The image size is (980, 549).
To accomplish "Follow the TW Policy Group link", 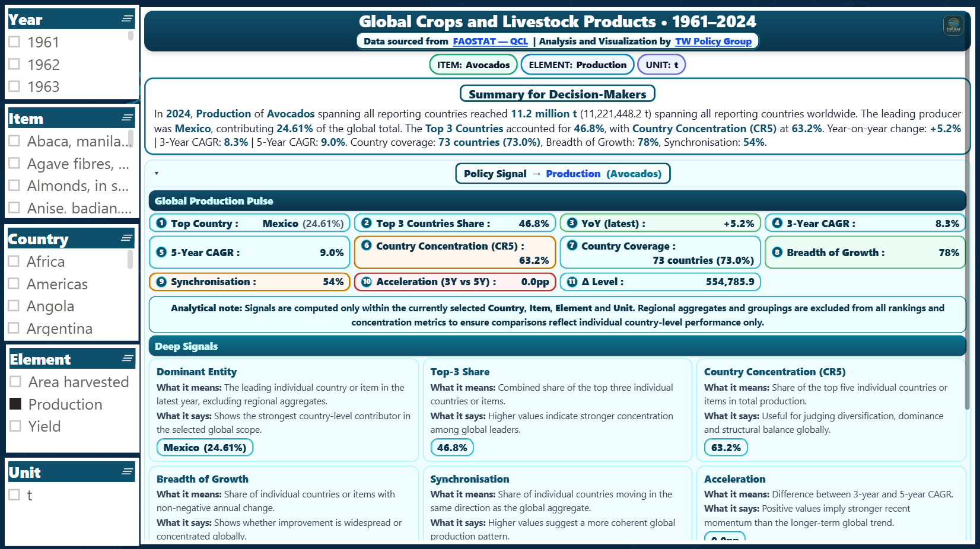I will point(714,41).
